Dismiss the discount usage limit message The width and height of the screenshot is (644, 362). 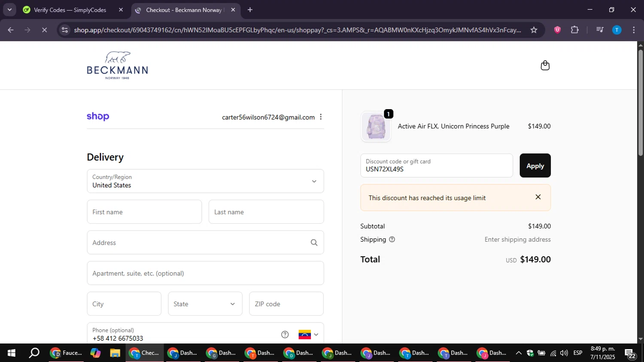pyautogui.click(x=538, y=197)
